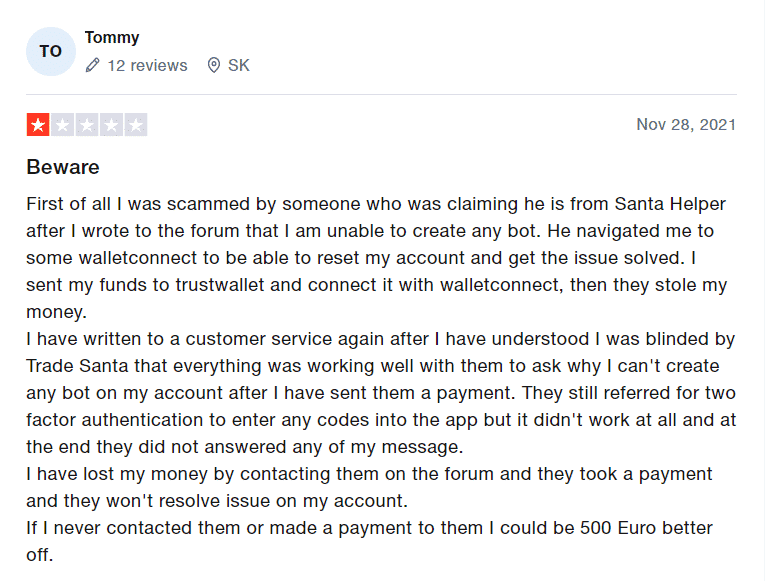Click the third grey star
Image resolution: width=765 pixels, height=581 pixels.
coord(87,125)
